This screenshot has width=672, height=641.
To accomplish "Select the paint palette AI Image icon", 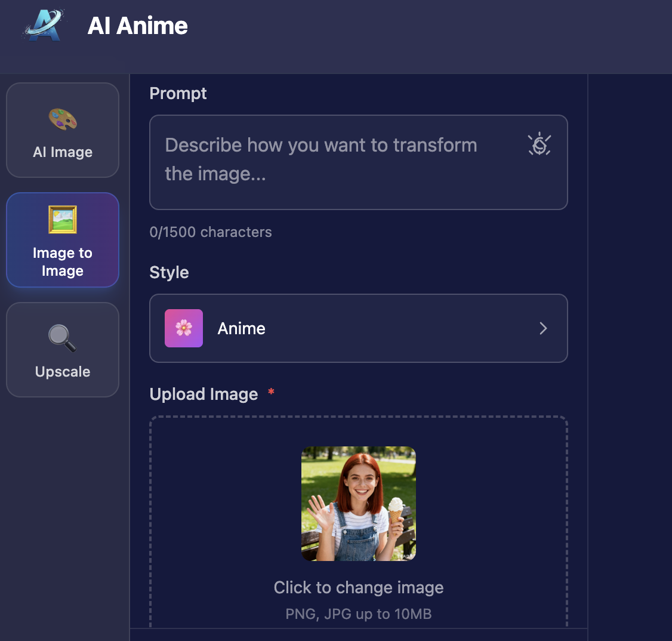I will (x=63, y=119).
